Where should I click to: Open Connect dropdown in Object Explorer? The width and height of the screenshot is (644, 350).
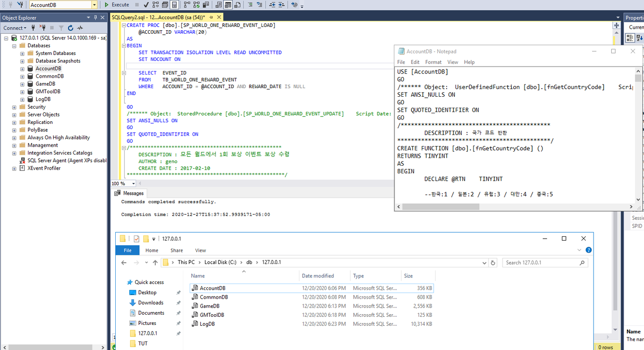point(15,28)
